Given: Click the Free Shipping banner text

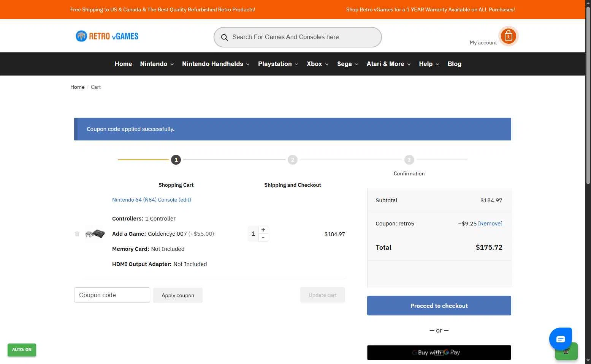Looking at the screenshot, I should 163,9.
